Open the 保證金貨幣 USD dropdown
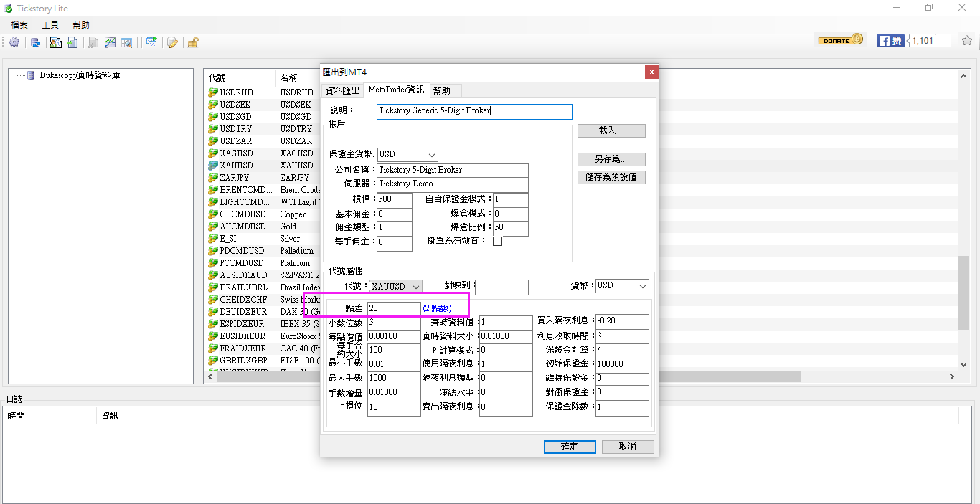980x504 pixels. point(407,154)
